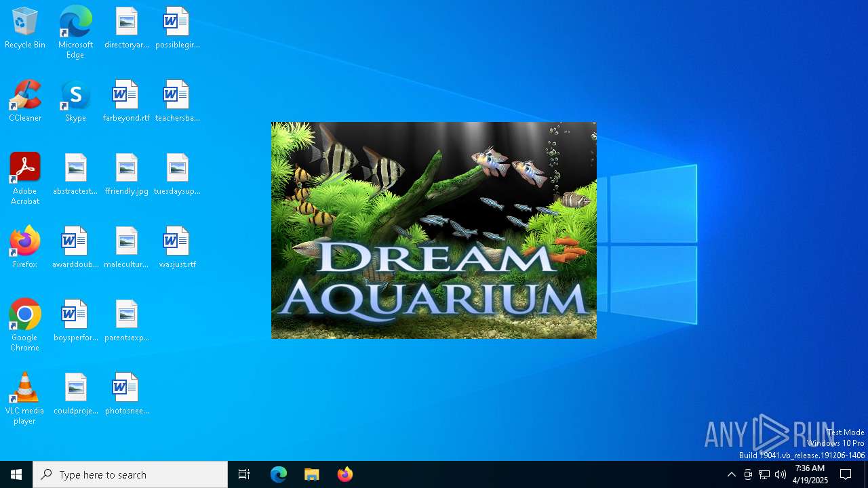Open File Explorer from the taskbar
The height and width of the screenshot is (488, 868).
click(x=312, y=474)
